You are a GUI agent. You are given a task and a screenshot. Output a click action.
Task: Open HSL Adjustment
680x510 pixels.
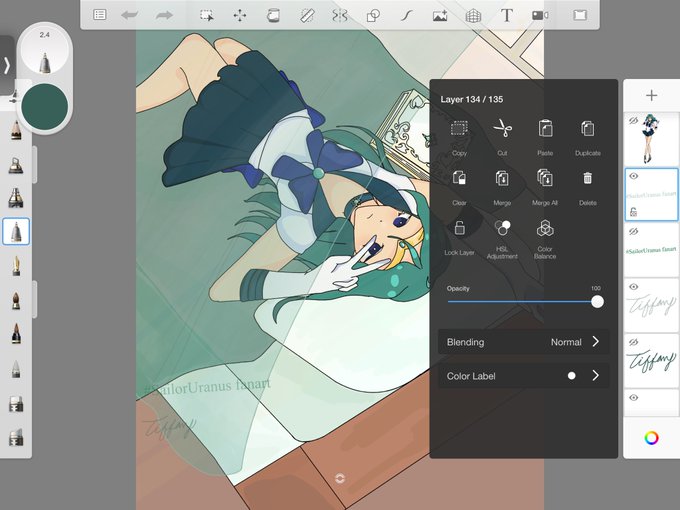click(x=502, y=239)
